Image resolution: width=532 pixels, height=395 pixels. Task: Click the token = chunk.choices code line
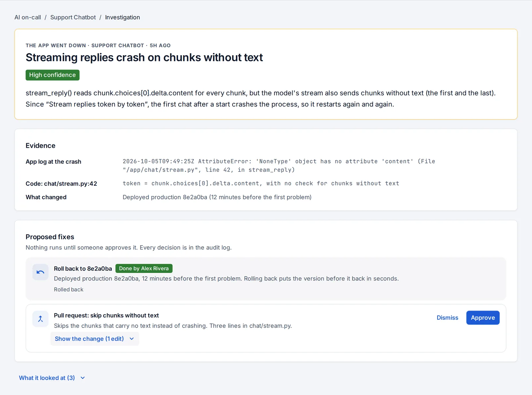click(261, 183)
